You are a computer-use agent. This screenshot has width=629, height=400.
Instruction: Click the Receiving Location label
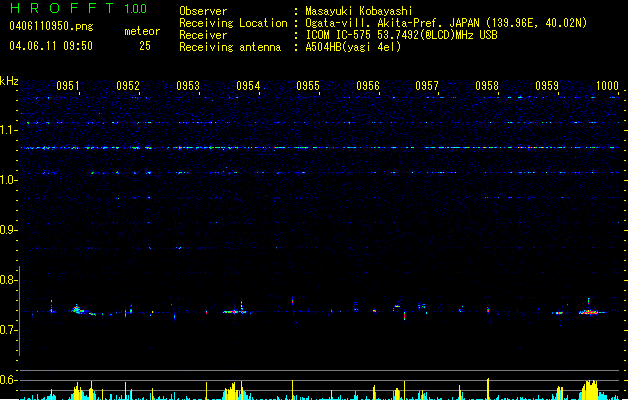pyautogui.click(x=233, y=23)
